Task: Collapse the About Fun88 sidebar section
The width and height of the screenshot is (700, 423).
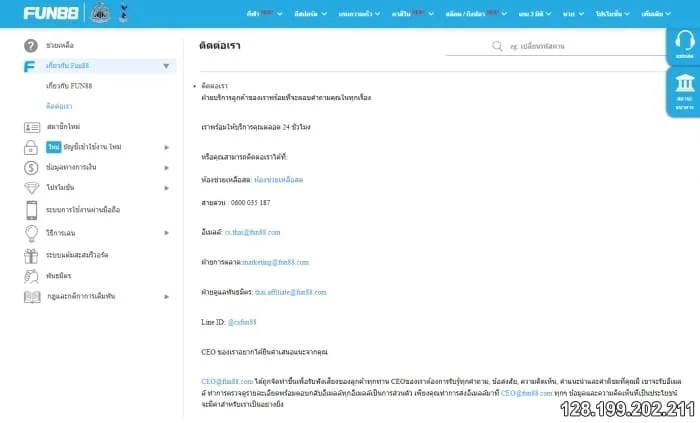Action: pyautogui.click(x=166, y=66)
